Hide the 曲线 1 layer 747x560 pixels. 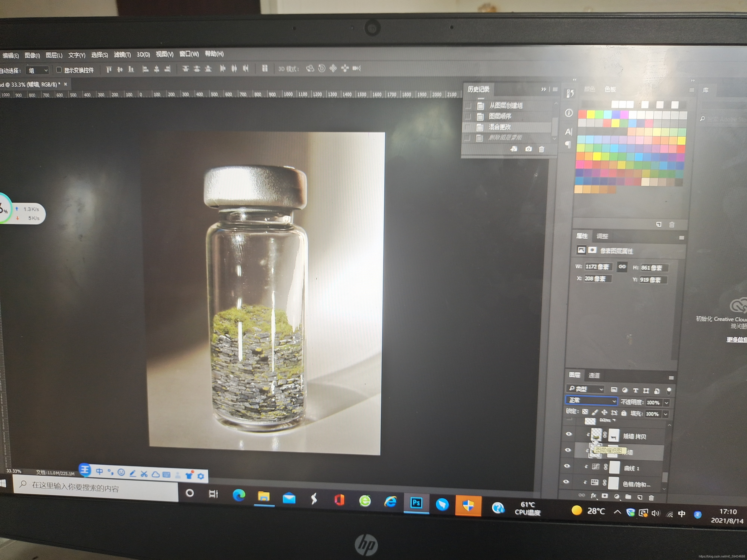click(567, 466)
